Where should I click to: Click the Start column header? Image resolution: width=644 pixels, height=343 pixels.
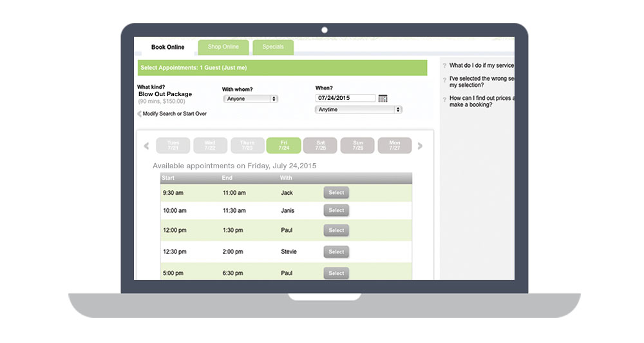tap(168, 178)
